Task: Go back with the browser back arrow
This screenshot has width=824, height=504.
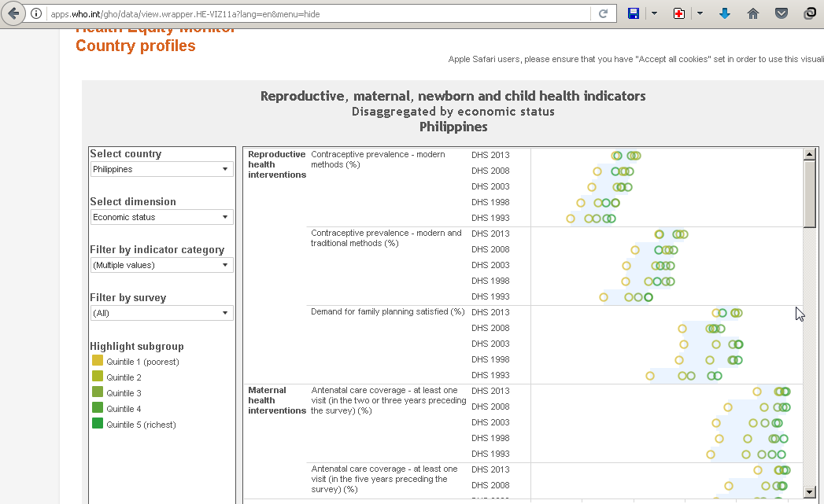Action: 14,13
